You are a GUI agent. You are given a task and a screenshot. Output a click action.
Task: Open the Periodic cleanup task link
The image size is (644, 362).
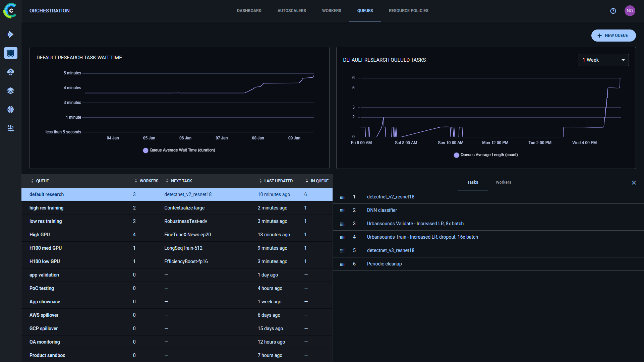pos(384,264)
